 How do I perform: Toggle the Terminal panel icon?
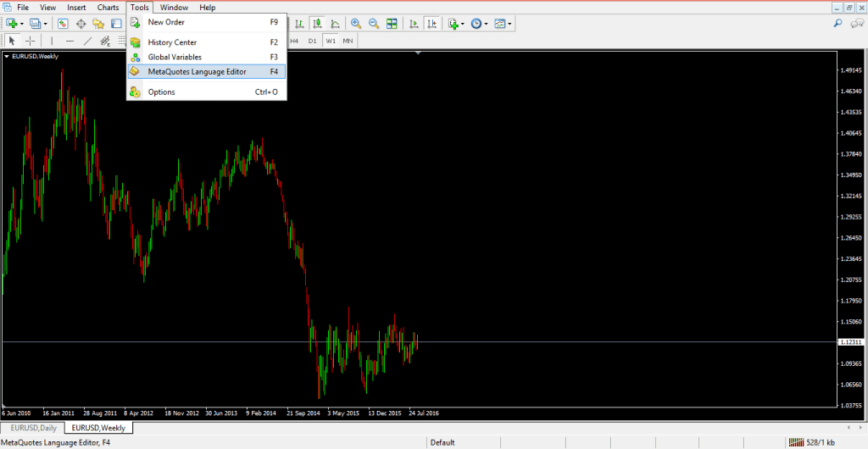click(116, 23)
